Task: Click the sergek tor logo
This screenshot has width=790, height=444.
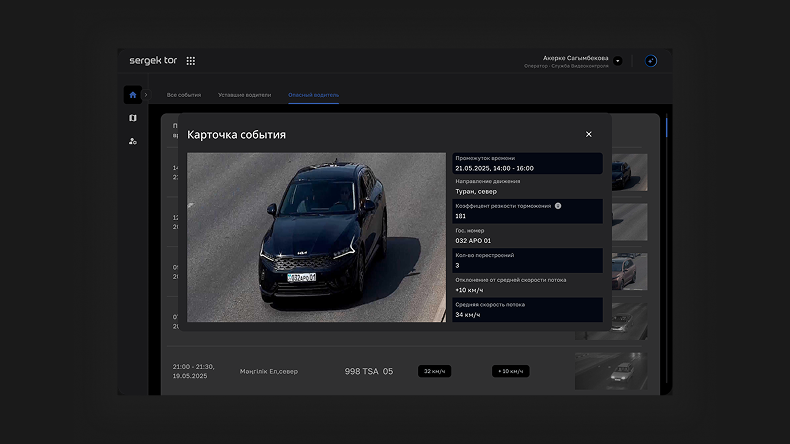Action: tap(153, 61)
